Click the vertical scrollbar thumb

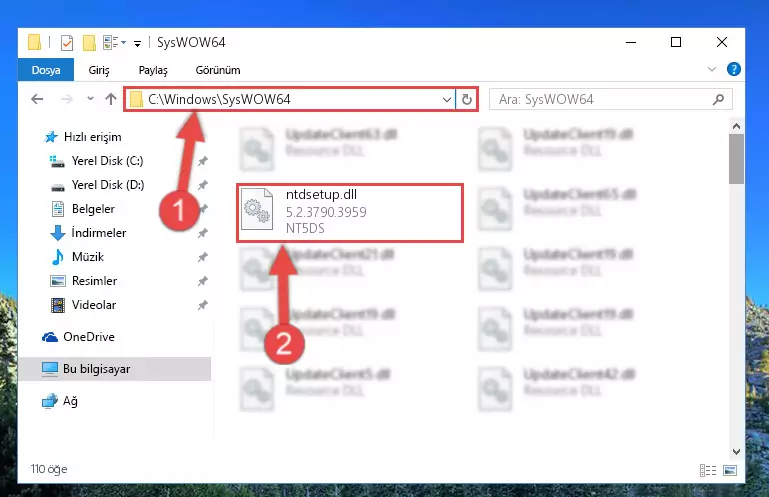[736, 158]
